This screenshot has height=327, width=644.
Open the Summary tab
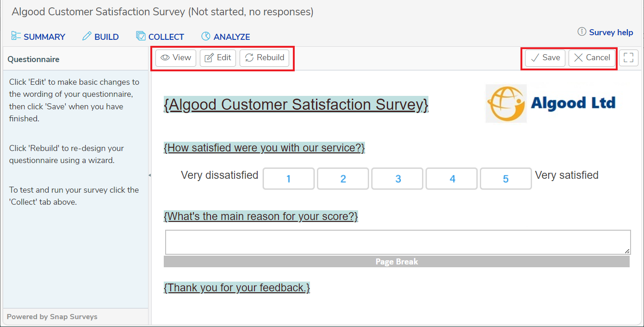38,37
